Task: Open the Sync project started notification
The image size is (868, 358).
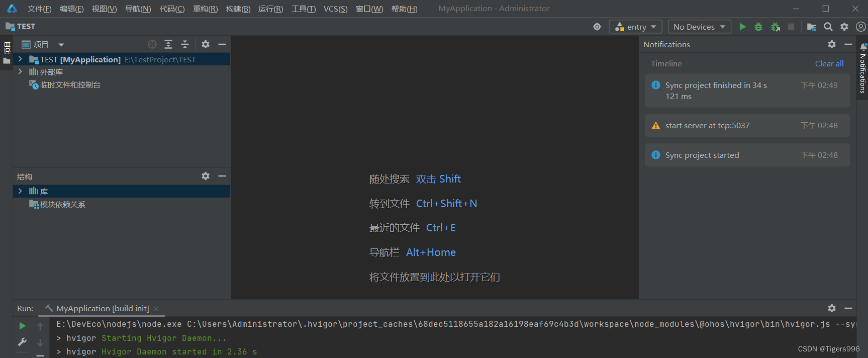Action: click(747, 155)
